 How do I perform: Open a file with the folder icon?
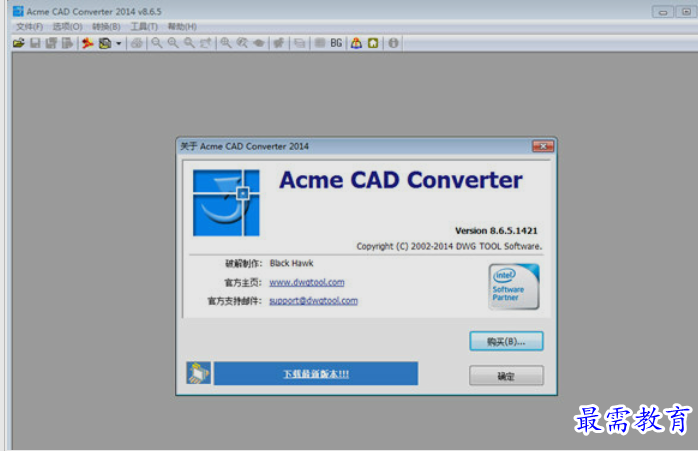pos(19,43)
